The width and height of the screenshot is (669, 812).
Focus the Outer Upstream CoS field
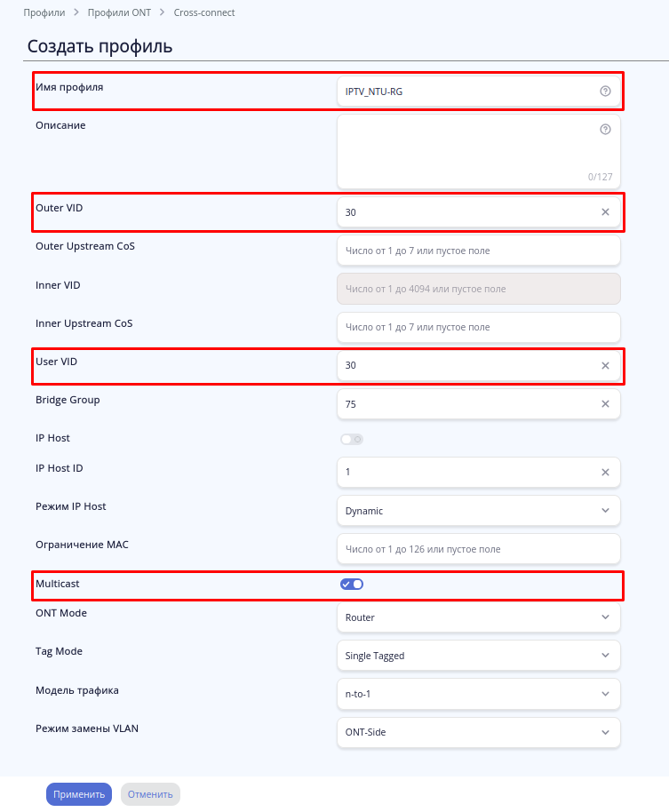point(478,251)
